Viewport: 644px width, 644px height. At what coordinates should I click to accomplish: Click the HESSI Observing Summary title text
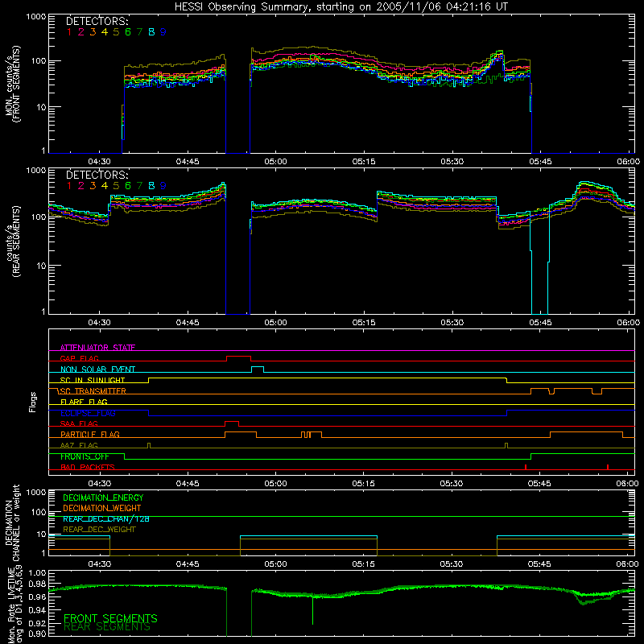click(341, 7)
